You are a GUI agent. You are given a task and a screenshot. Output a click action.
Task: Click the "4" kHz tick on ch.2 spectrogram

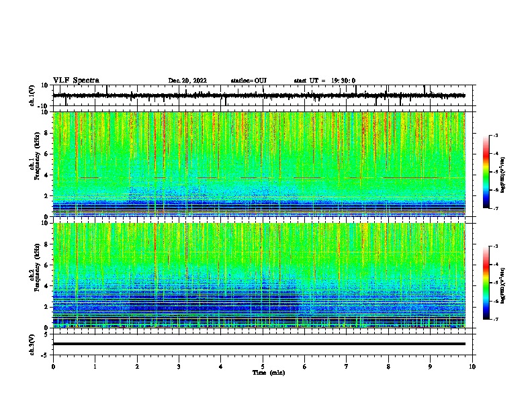pyautogui.click(x=47, y=286)
